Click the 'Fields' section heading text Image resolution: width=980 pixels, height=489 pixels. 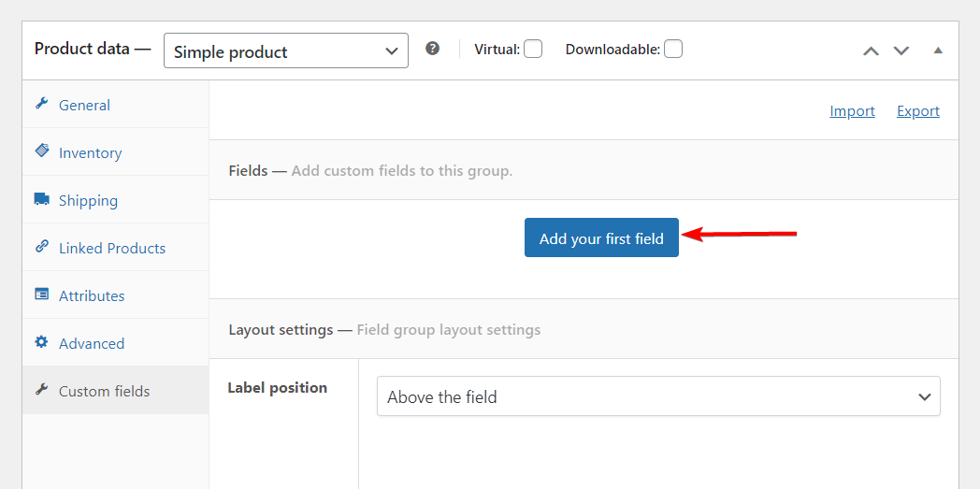tap(248, 170)
